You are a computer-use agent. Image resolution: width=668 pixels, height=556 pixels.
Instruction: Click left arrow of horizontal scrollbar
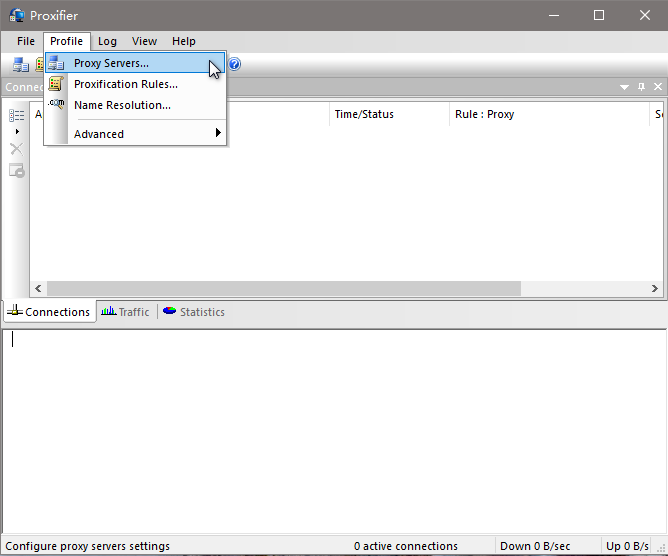38,288
